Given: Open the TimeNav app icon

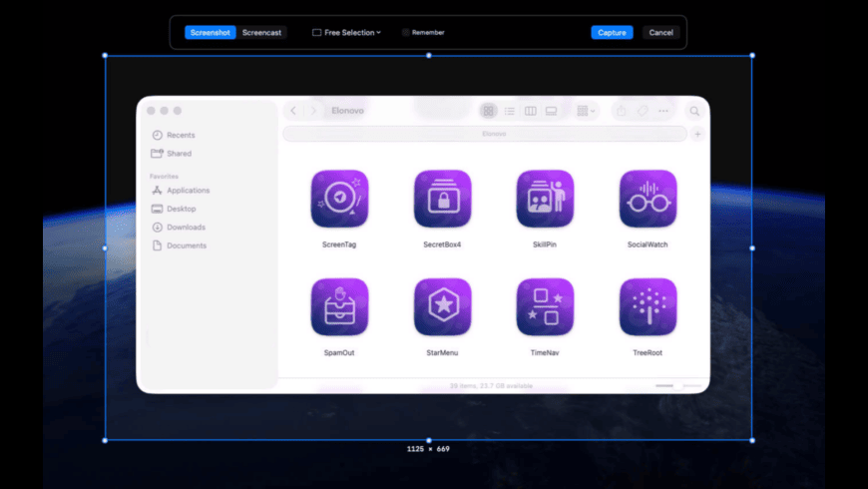Looking at the screenshot, I should (x=545, y=306).
